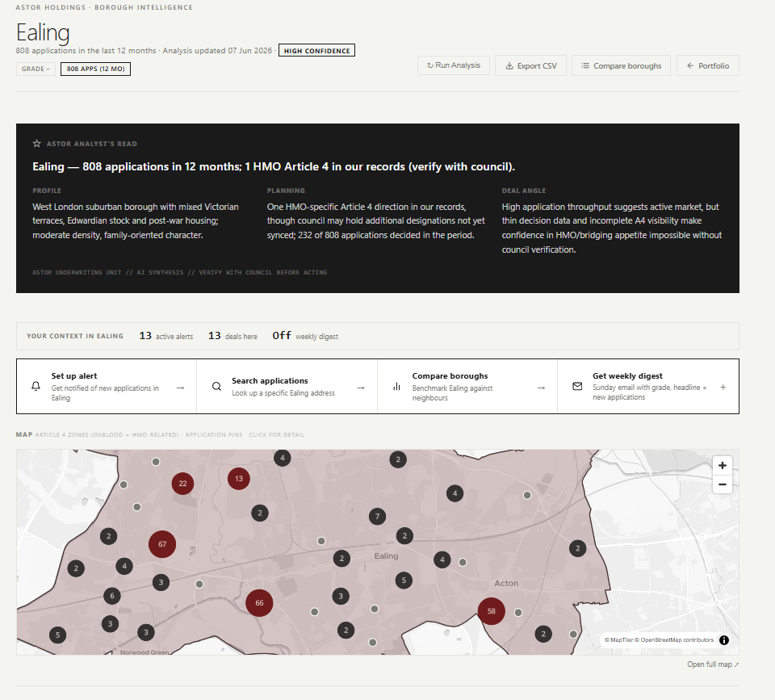The height and width of the screenshot is (700, 775).
Task: Click the Run Analysis button
Action: coord(453,65)
